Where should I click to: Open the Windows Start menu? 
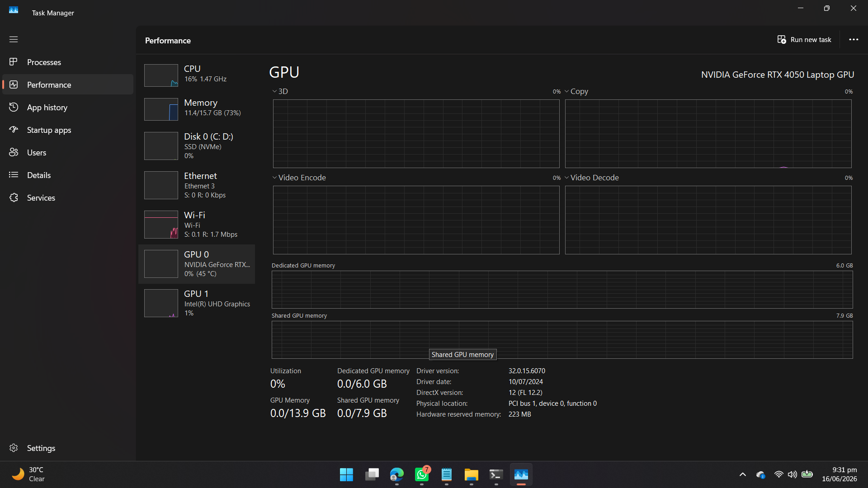pyautogui.click(x=346, y=474)
